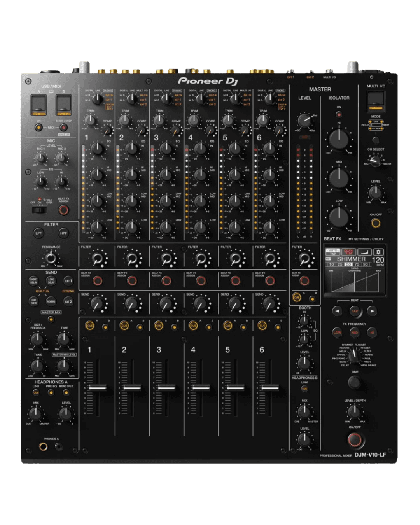Select FX Frequency MID button
The width and height of the screenshot is (420, 525).
pos(355,332)
